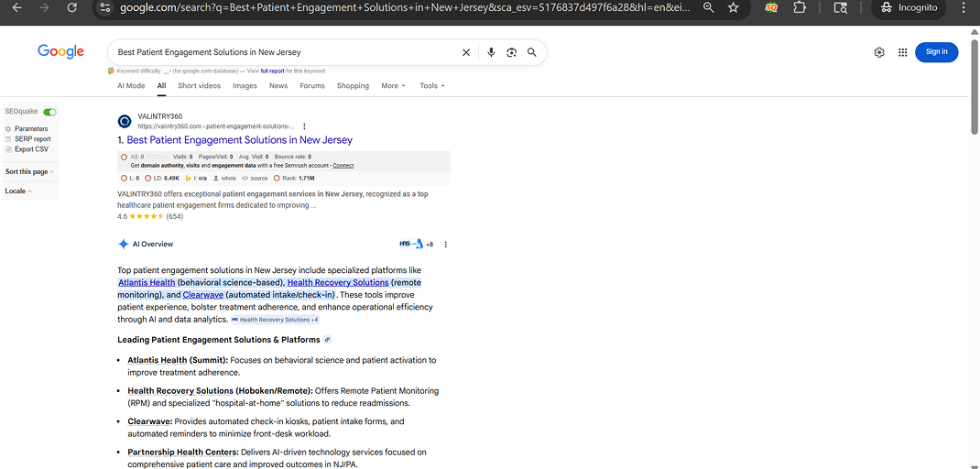Open the Tools dropdown
This screenshot has width=980, height=469.
click(431, 86)
